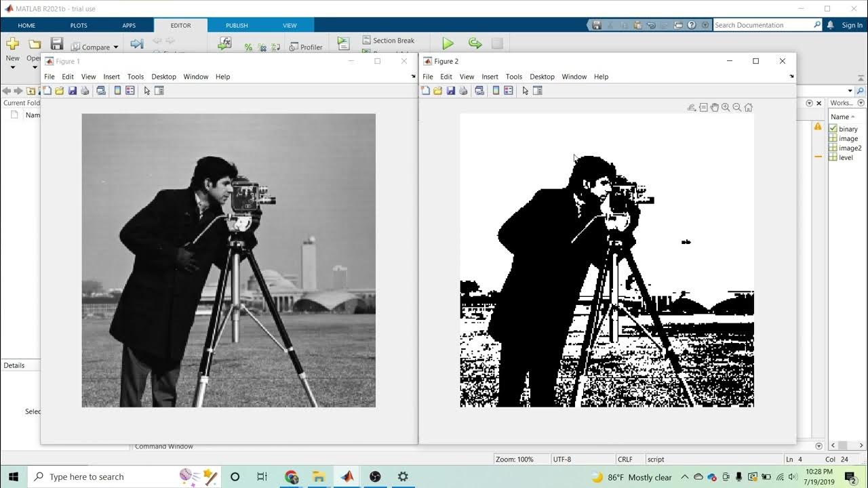Screen dimensions: 868x488
Task: Open Property Inspector icon in Figure 1 toolbar
Action: [159, 91]
